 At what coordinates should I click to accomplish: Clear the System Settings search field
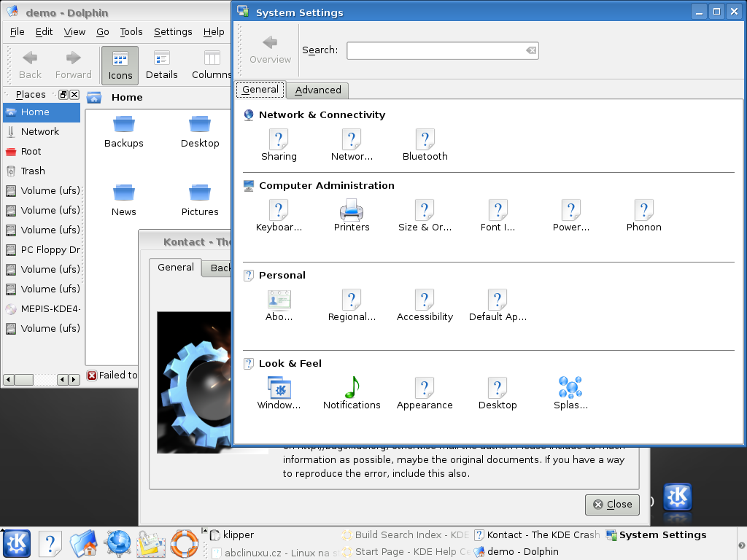531,50
